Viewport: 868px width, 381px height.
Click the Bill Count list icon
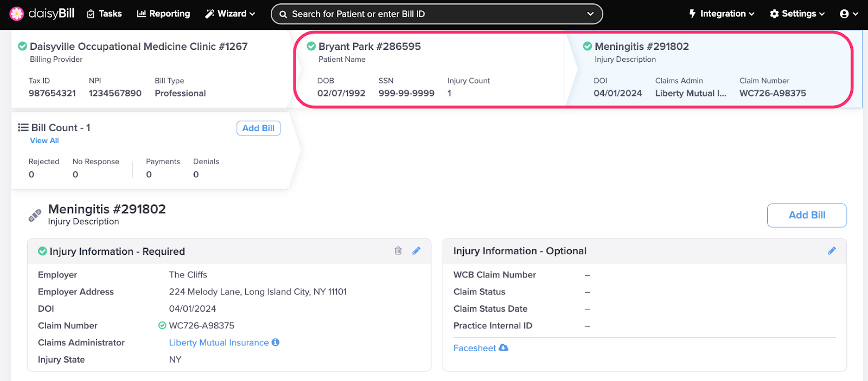(x=23, y=127)
